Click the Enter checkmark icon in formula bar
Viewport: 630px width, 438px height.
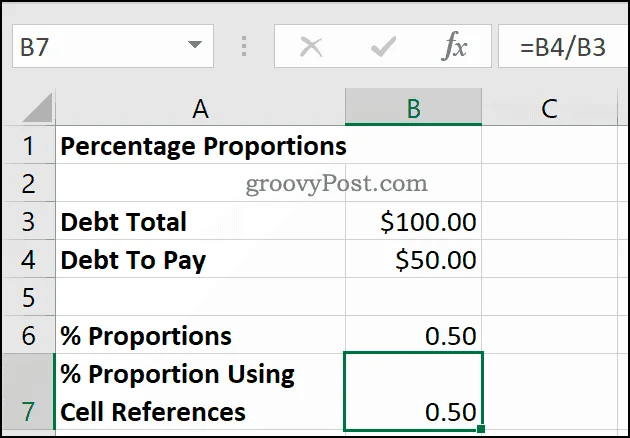pos(383,47)
